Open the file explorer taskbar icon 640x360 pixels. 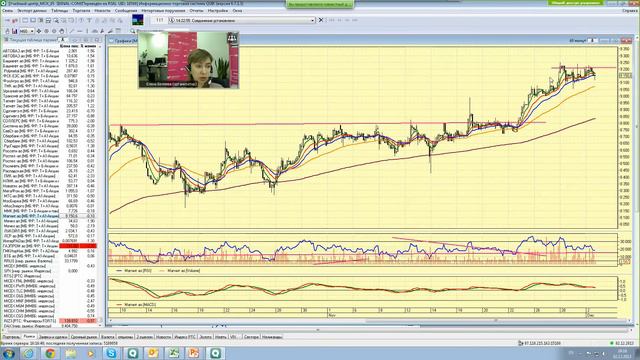point(71,353)
